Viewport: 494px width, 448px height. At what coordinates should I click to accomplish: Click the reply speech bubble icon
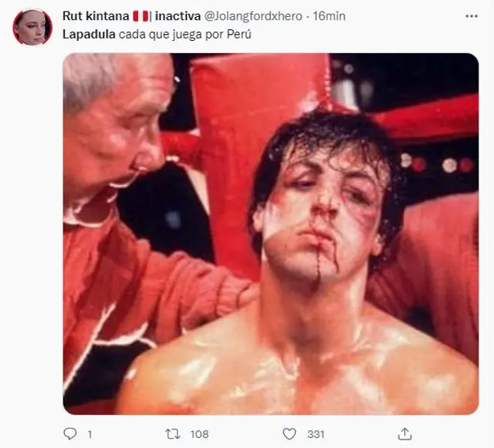click(x=70, y=434)
